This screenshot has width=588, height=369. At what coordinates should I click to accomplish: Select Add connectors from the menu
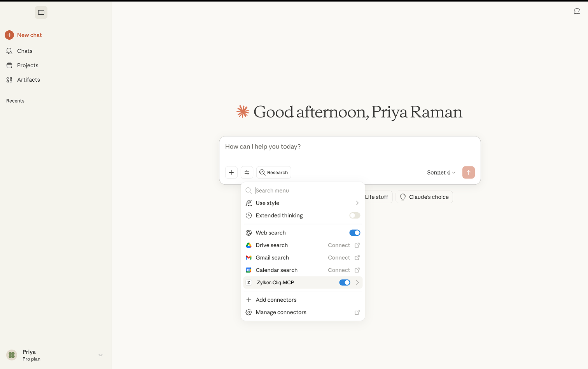(x=276, y=300)
